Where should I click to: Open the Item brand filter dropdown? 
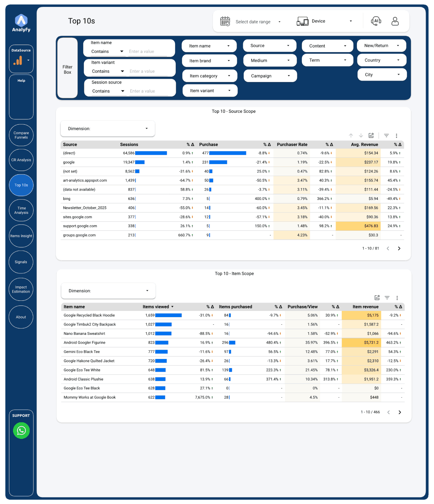(x=209, y=61)
